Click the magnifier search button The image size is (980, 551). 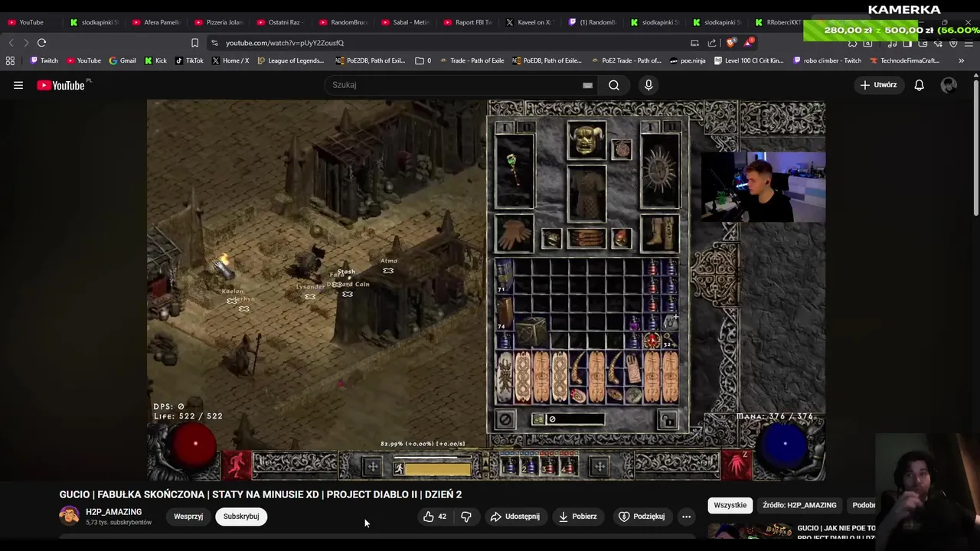coord(614,85)
